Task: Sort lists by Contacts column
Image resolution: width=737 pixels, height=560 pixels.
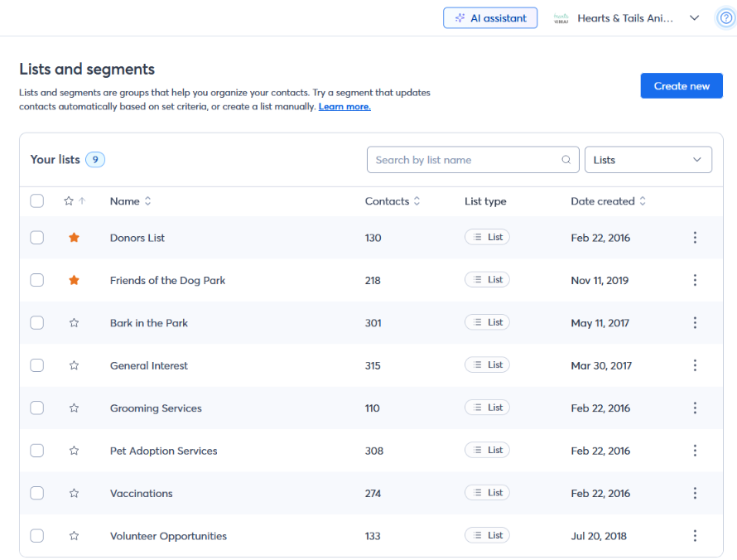Action: coord(392,200)
